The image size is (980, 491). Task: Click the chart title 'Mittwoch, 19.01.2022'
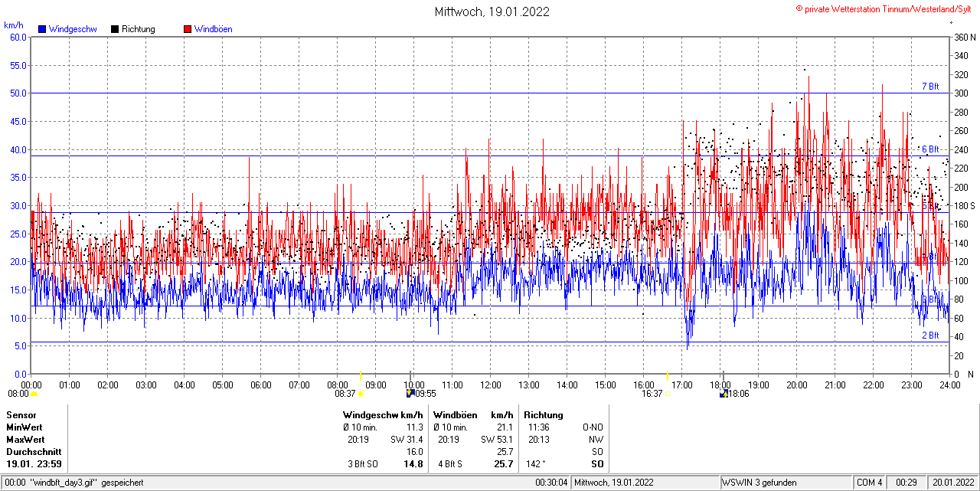(492, 11)
